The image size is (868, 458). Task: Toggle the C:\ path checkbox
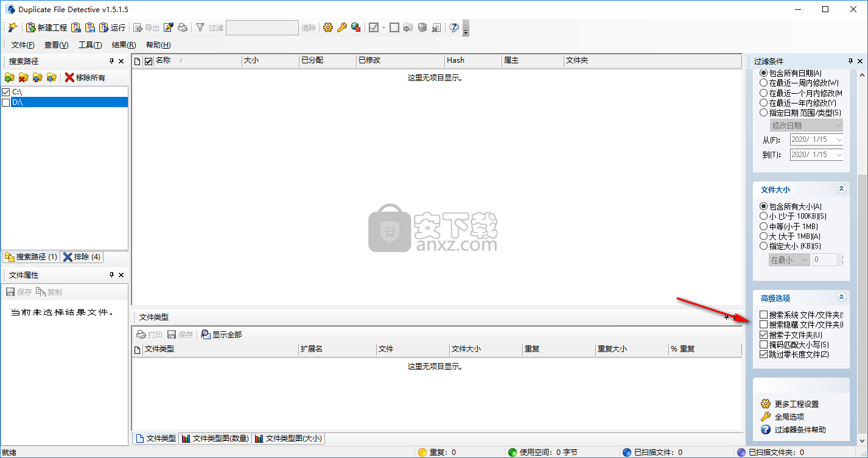pyautogui.click(x=6, y=92)
